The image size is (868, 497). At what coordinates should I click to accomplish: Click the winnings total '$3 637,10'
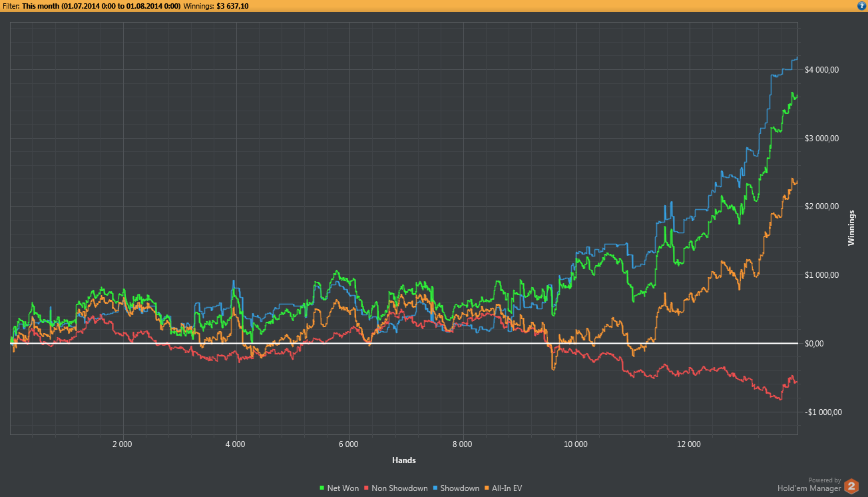click(233, 6)
